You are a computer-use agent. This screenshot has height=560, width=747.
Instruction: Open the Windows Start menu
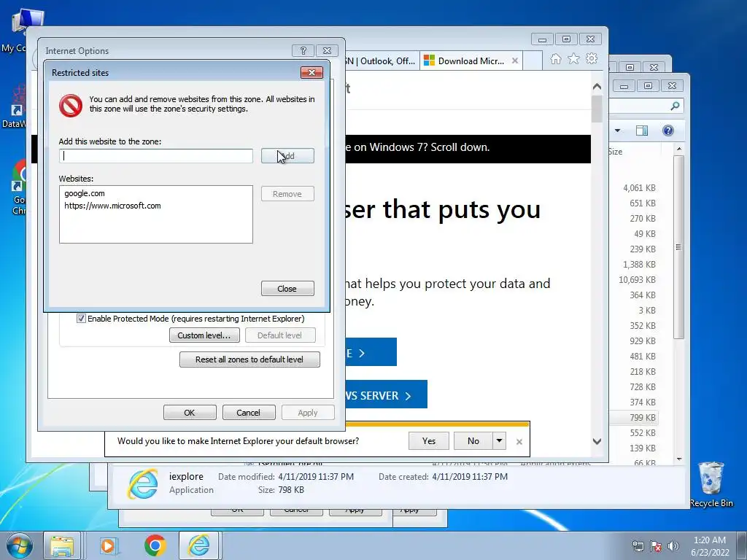point(18,545)
